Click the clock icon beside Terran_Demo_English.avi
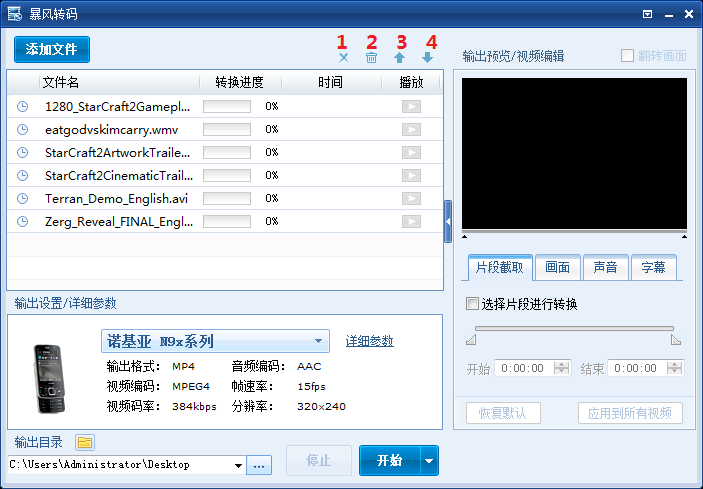This screenshot has width=703, height=489. (22, 198)
